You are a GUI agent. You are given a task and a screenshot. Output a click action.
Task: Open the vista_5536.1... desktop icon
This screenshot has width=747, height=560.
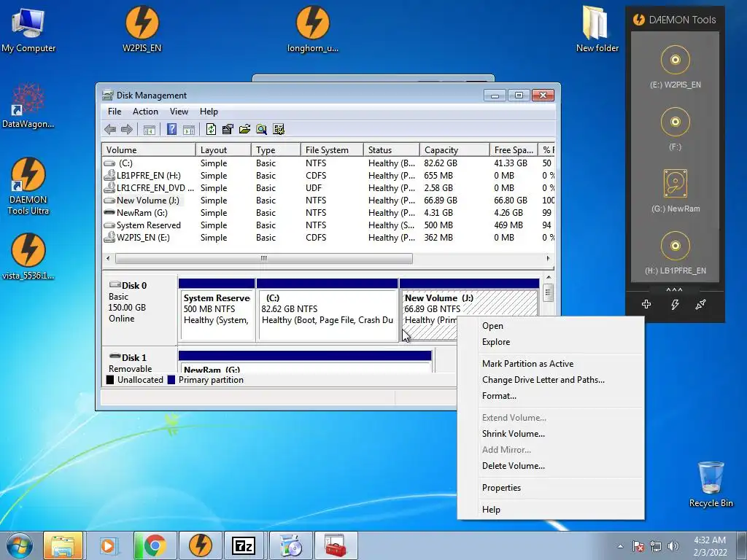[x=28, y=257]
